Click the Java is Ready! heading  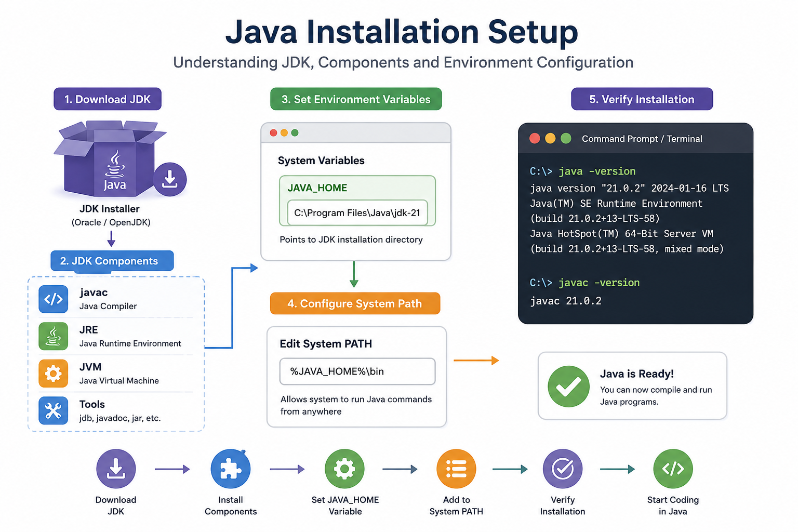(637, 374)
